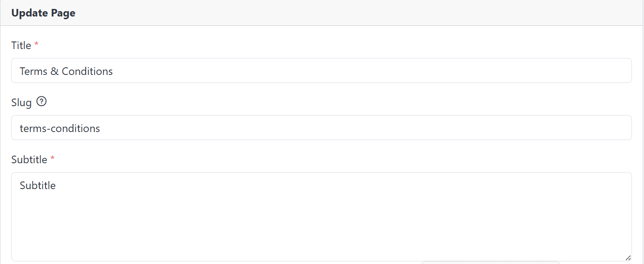
Task: Place cursor in terms-conditions slug text
Action: [60, 128]
